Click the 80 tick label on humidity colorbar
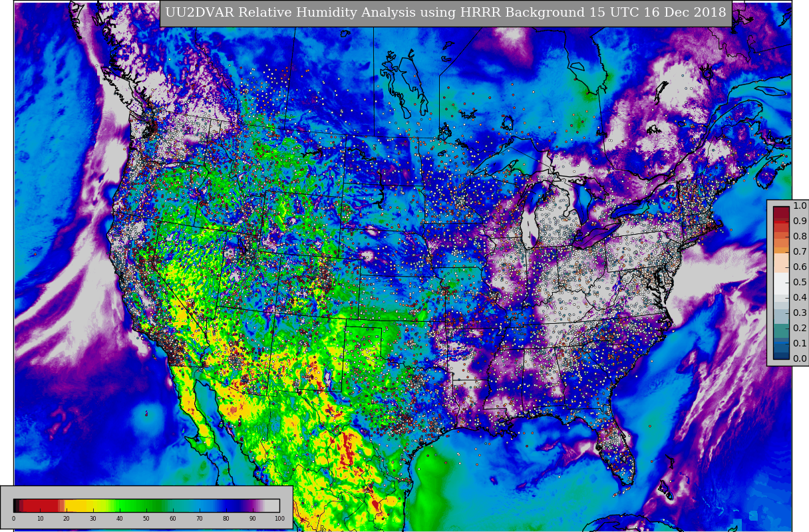The image size is (809, 532). tap(226, 519)
